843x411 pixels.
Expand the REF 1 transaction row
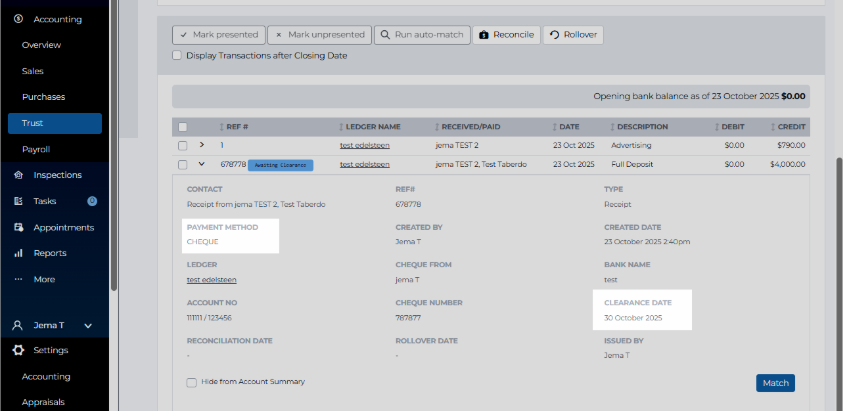[202, 145]
